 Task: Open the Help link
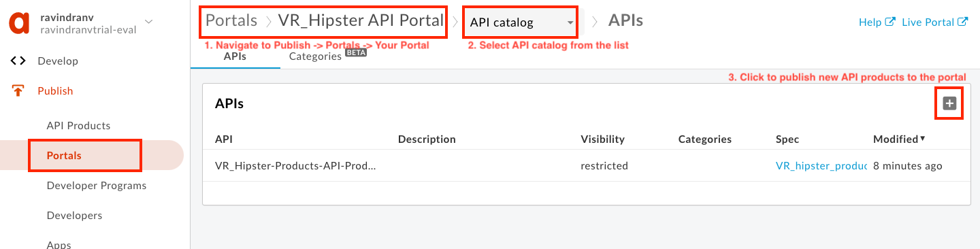870,22
